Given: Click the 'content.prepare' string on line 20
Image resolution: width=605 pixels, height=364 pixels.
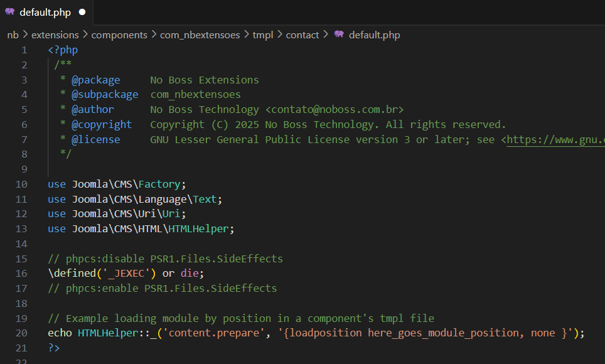Looking at the screenshot, I should pyautogui.click(x=217, y=333).
